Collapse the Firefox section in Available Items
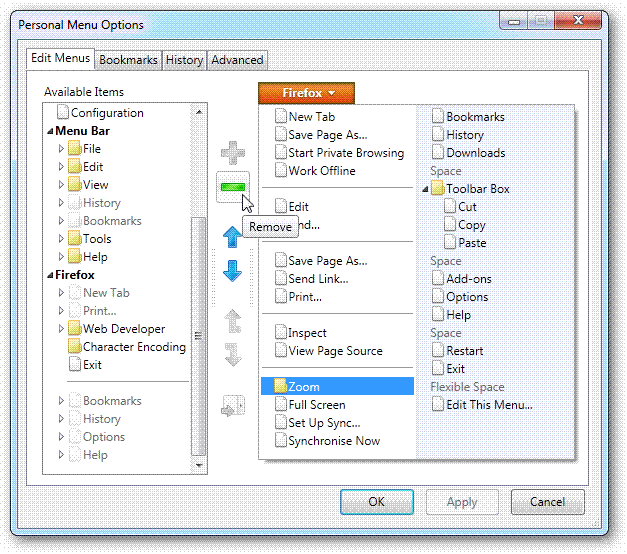This screenshot has height=554, width=627. click(50, 275)
